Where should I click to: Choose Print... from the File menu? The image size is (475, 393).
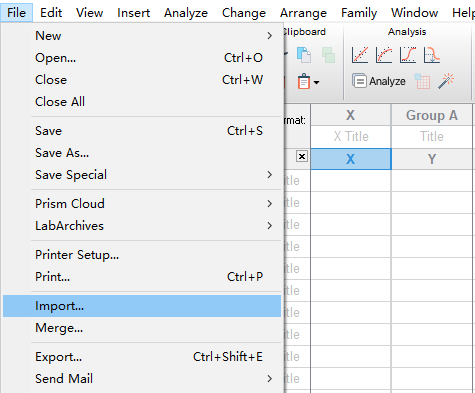(142, 277)
